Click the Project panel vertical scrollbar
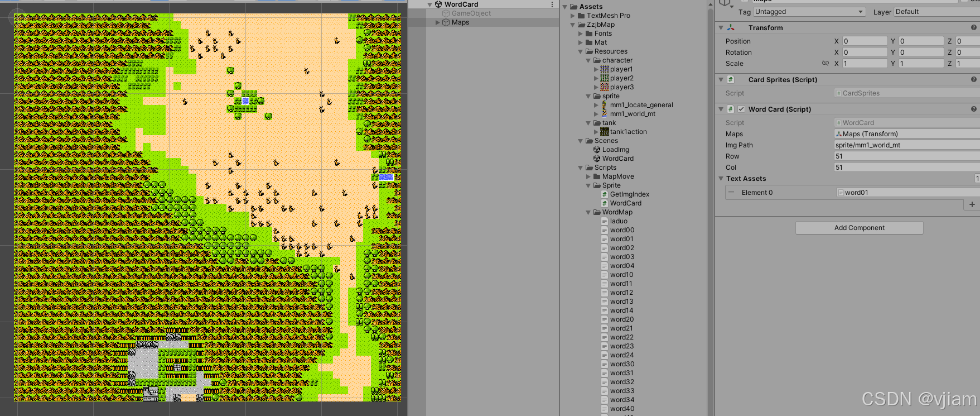This screenshot has height=416, width=980. 711,212
